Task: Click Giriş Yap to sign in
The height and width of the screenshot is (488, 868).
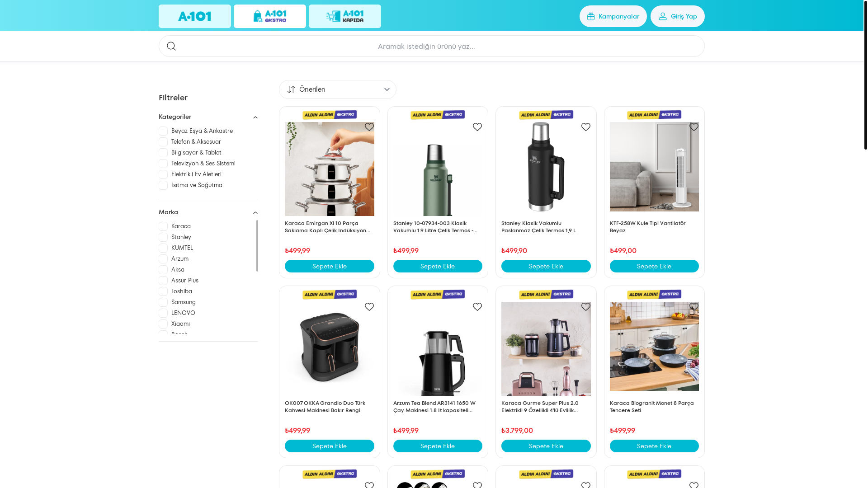Action: (x=678, y=16)
